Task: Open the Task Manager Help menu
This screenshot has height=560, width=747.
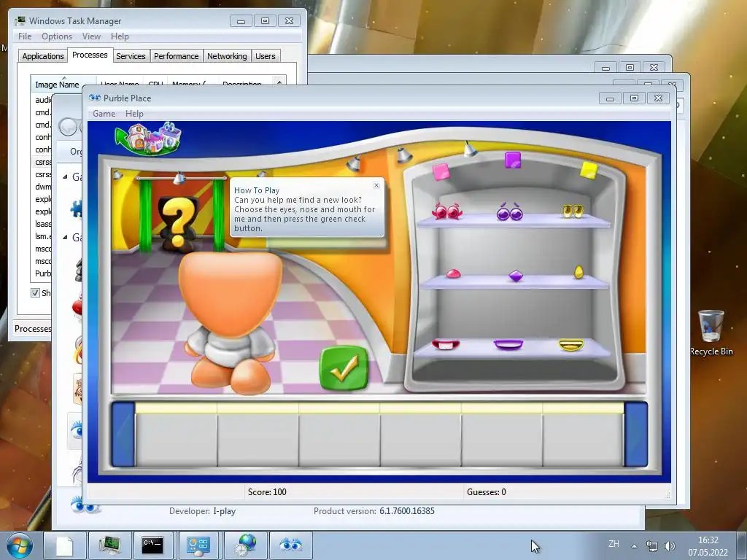Action: pos(120,36)
